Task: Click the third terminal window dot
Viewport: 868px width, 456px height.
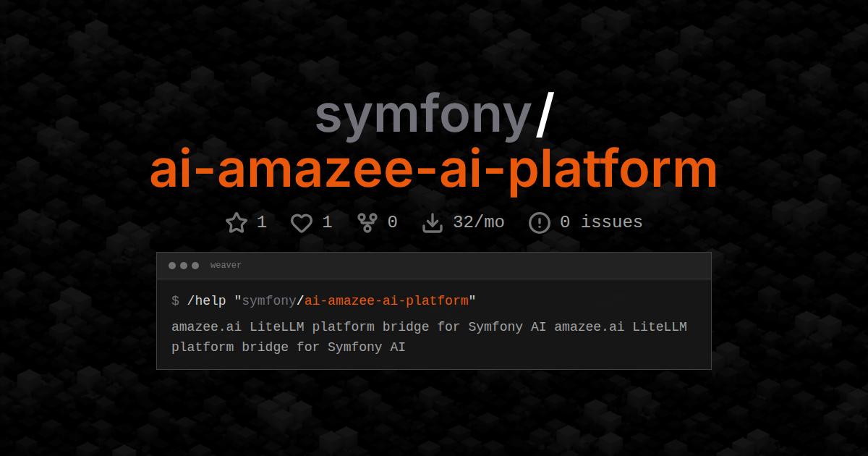Action: 195,266
